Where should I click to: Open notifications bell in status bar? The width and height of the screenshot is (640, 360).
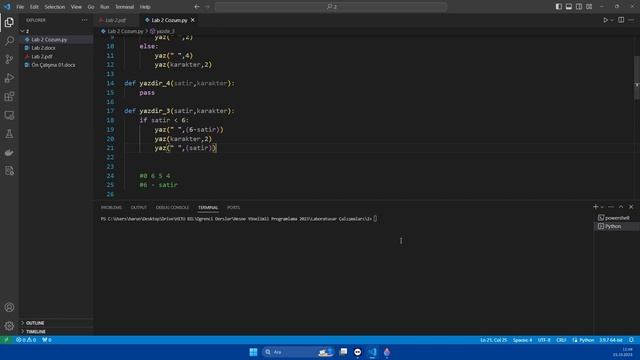(x=631, y=340)
